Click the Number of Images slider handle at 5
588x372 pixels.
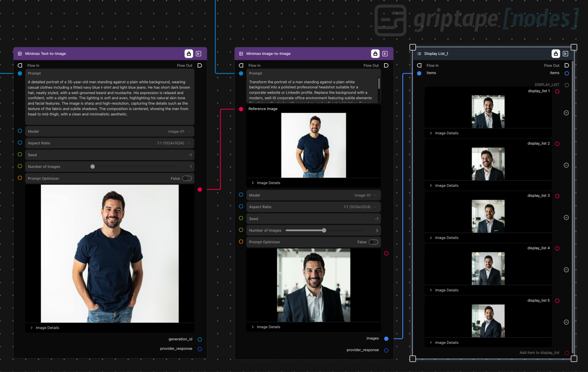point(324,231)
